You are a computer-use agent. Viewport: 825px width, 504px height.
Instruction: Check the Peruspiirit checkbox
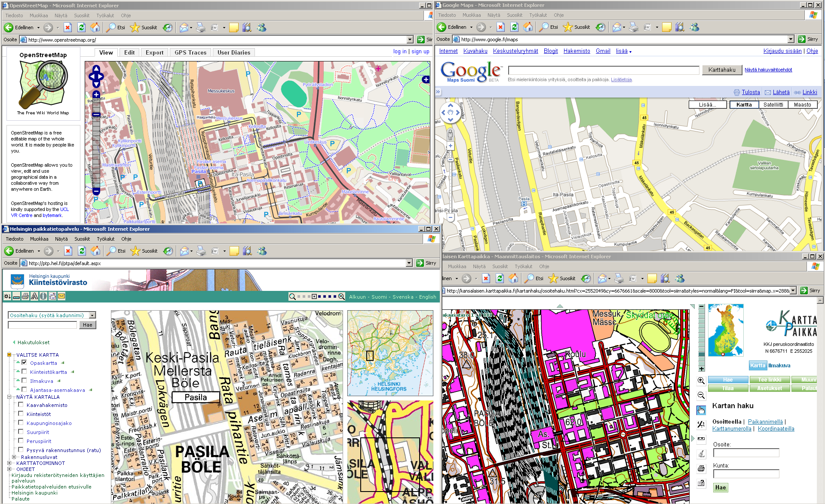point(21,441)
